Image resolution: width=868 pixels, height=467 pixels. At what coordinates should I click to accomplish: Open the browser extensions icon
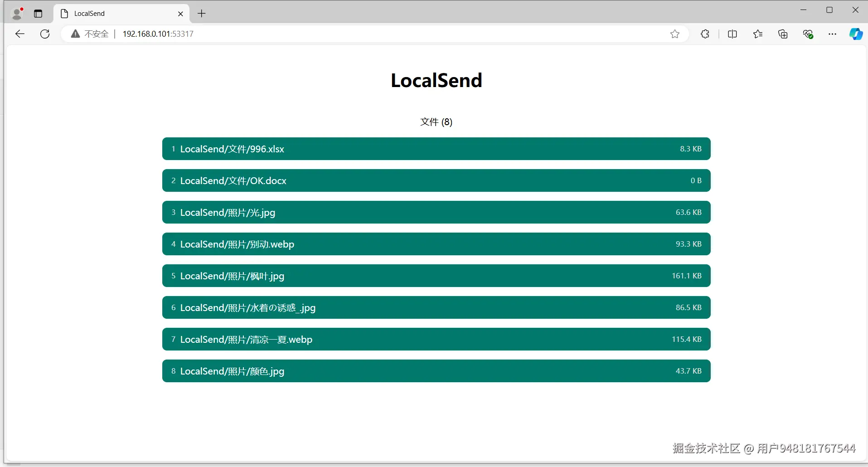pyautogui.click(x=705, y=34)
